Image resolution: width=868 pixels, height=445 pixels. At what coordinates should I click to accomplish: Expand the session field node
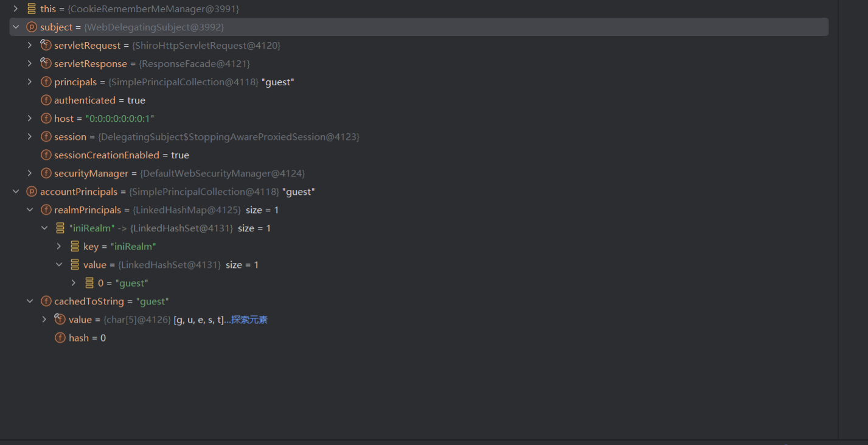point(30,136)
